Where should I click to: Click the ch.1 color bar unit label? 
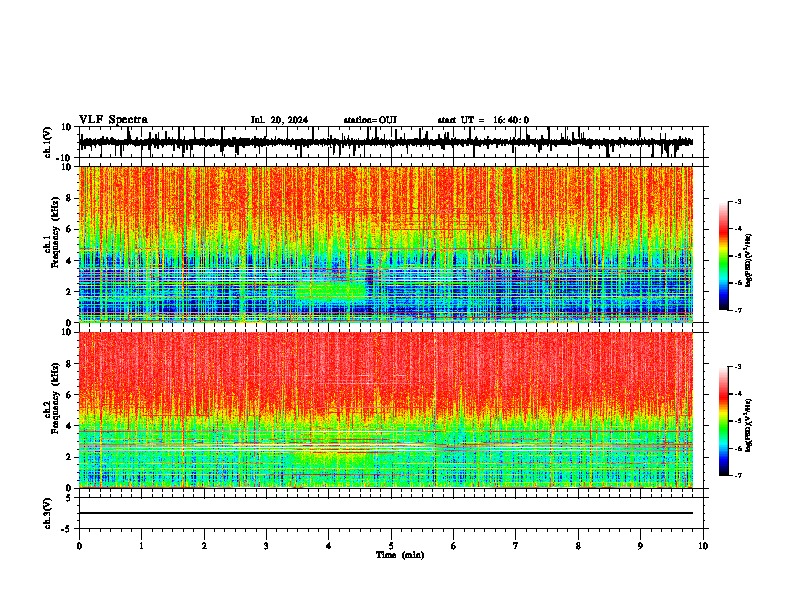749,261
